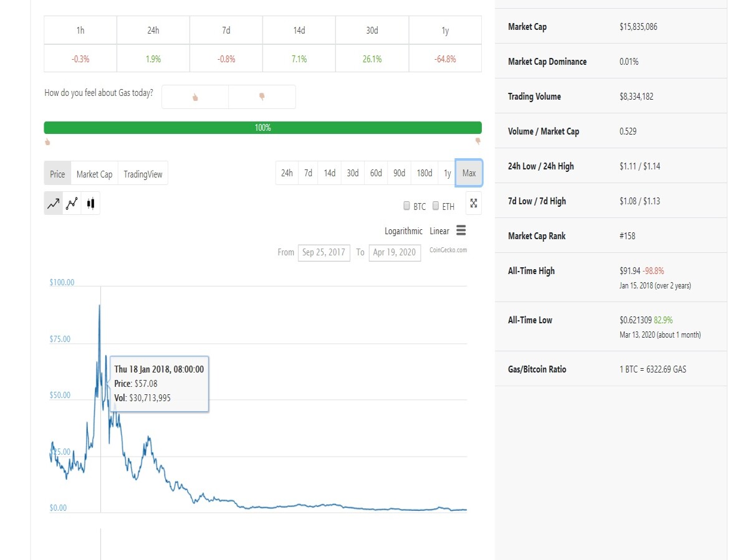748x560 pixels.
Task: Click the $75.00 y-axis label
Action: 60,339
